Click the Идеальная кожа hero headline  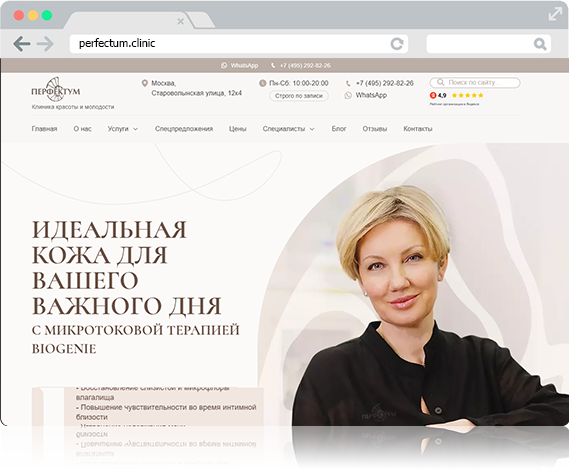coord(127,268)
